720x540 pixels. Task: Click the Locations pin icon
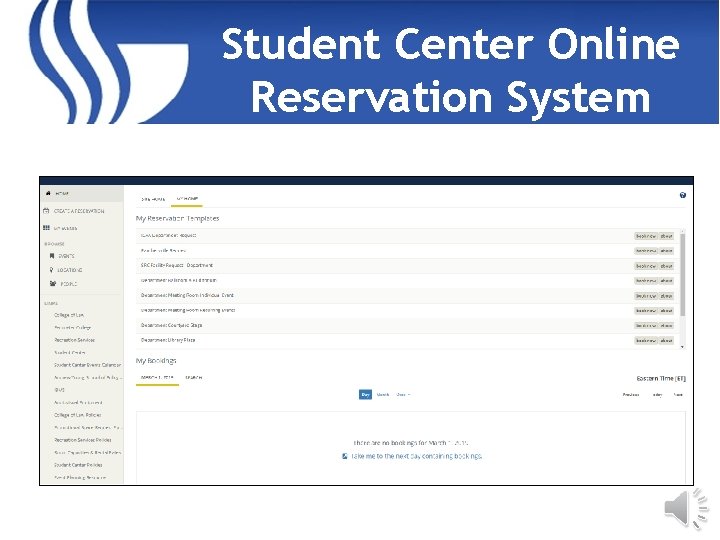coord(51,270)
